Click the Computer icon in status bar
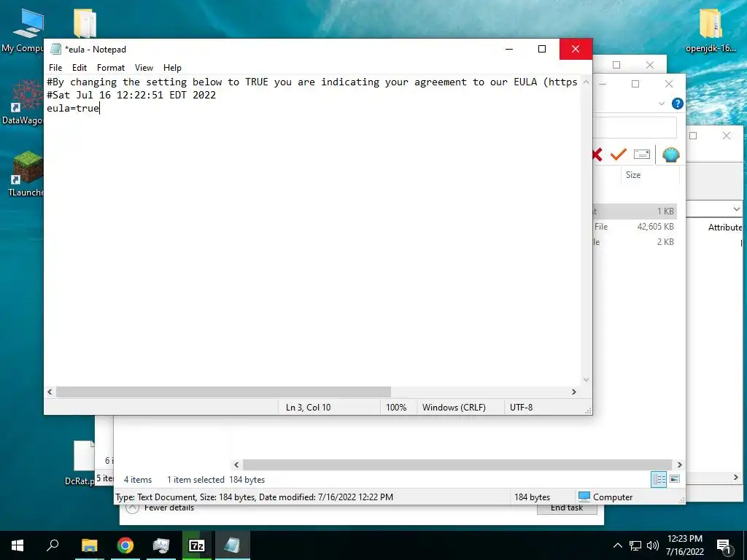Image resolution: width=747 pixels, height=560 pixels. coord(584,497)
